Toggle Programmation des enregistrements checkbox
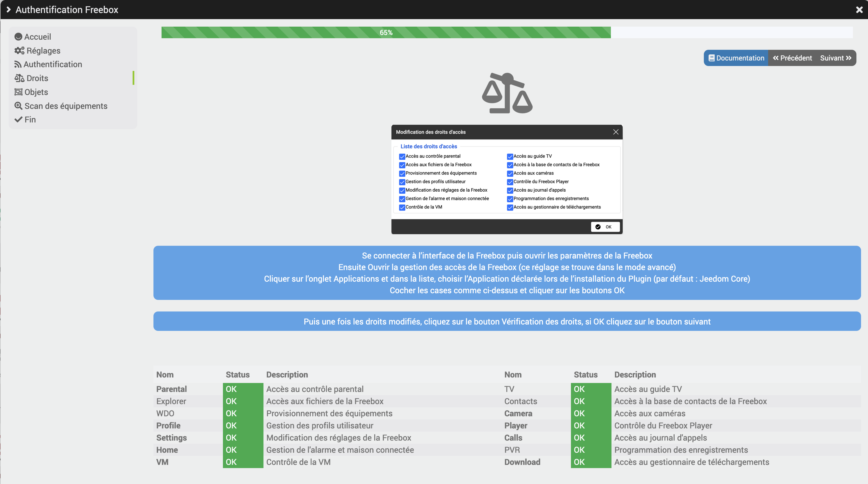This screenshot has width=868, height=484. click(x=510, y=199)
